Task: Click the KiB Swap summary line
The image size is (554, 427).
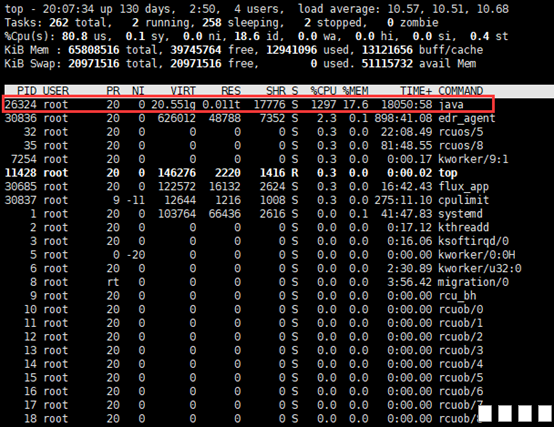Action: click(x=240, y=64)
